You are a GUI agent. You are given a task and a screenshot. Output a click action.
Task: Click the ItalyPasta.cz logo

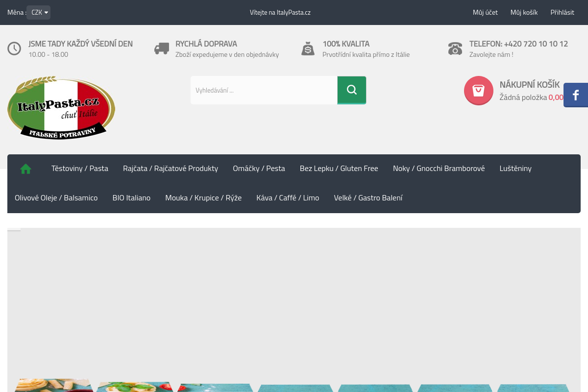[x=61, y=108]
